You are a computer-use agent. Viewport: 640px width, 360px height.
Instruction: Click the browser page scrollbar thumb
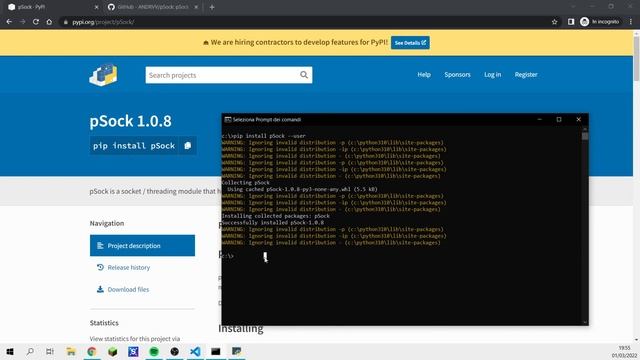[636, 58]
